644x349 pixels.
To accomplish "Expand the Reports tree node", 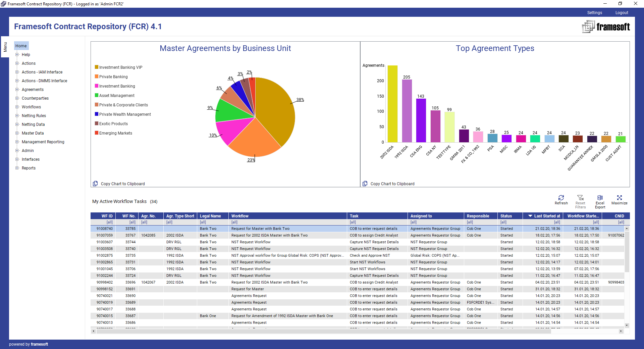I will (17, 168).
